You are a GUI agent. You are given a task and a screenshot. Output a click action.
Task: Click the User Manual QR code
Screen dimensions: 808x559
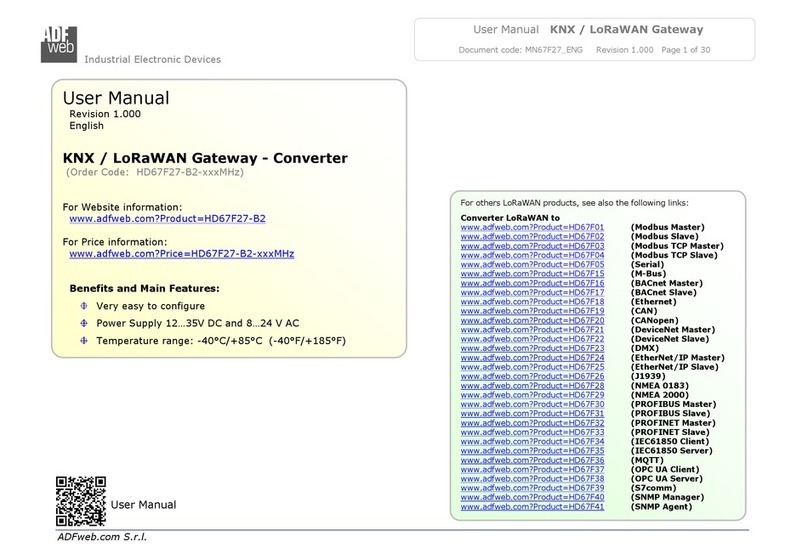81,501
